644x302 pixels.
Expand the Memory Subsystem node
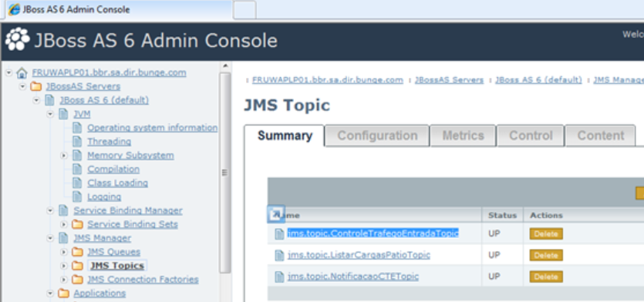64,156
